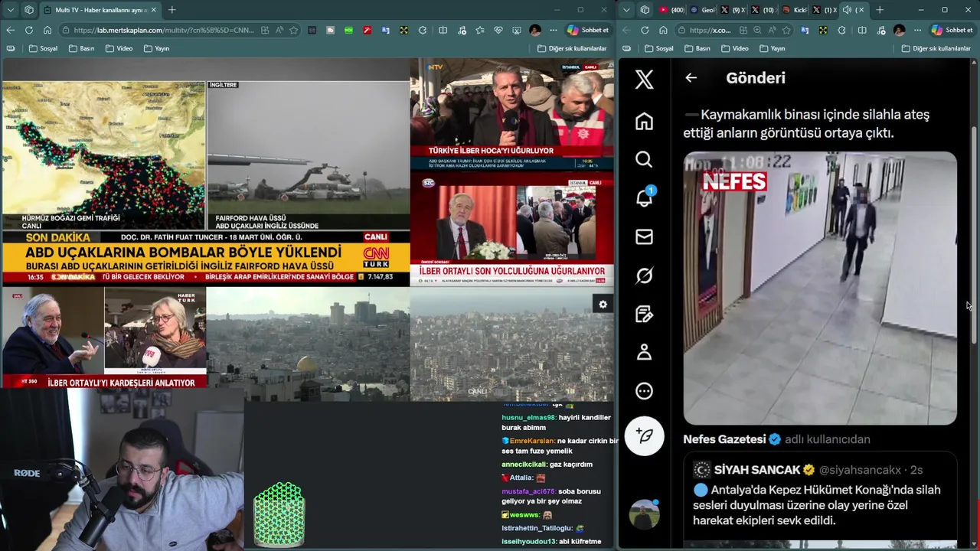Open Sosyal bookmarks folder in right browser
980x551 pixels.
pos(658,48)
